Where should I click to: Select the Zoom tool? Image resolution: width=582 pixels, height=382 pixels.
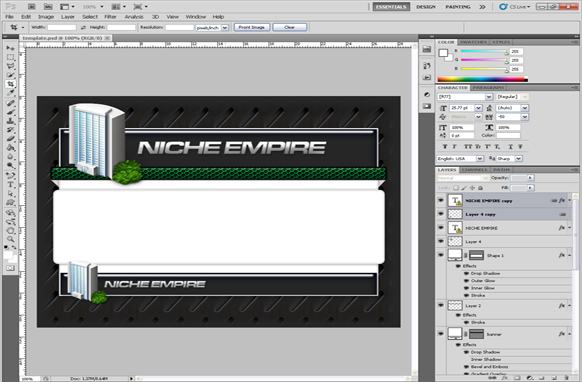[10, 239]
